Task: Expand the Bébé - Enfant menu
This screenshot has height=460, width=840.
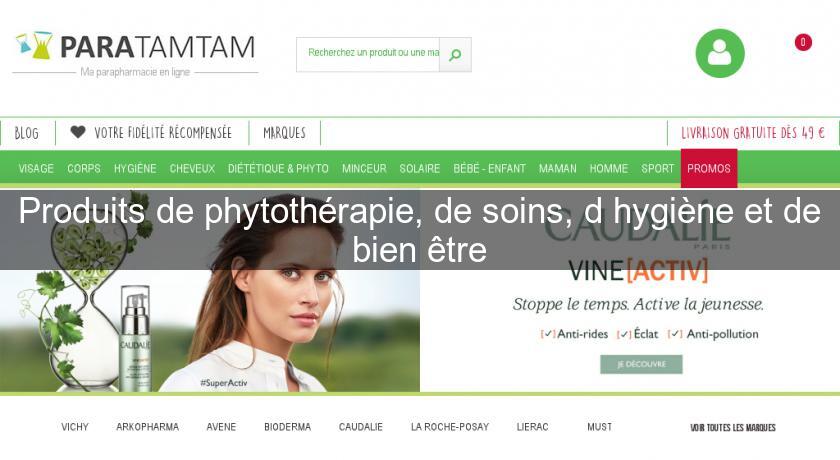Action: click(489, 169)
